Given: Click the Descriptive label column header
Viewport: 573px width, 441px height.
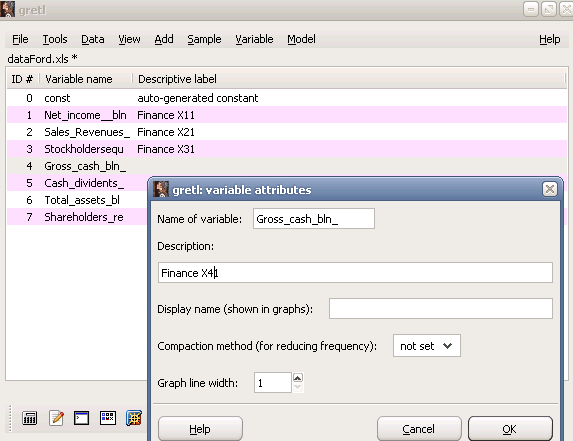Looking at the screenshot, I should 349,79.
